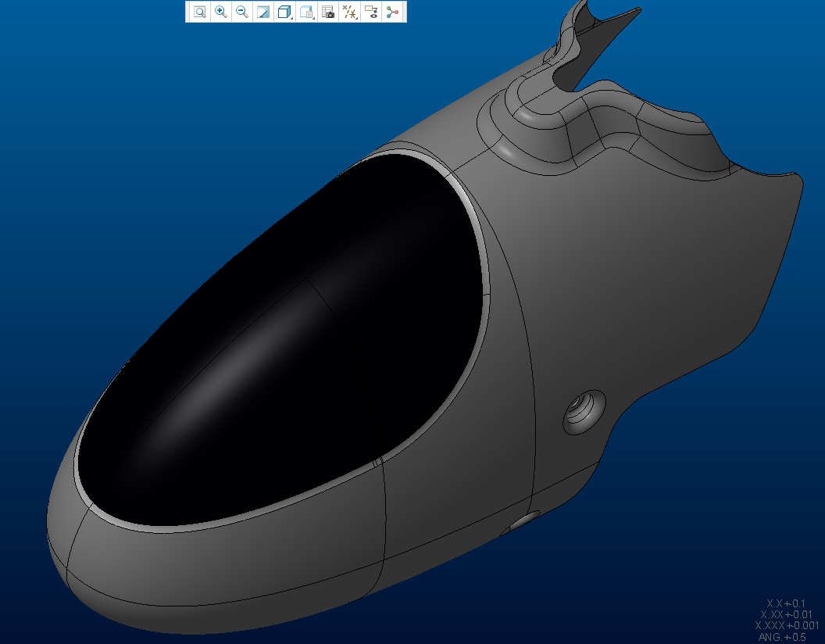Toggle the Spin Center icon
The height and width of the screenshot is (644, 825).
click(x=393, y=12)
